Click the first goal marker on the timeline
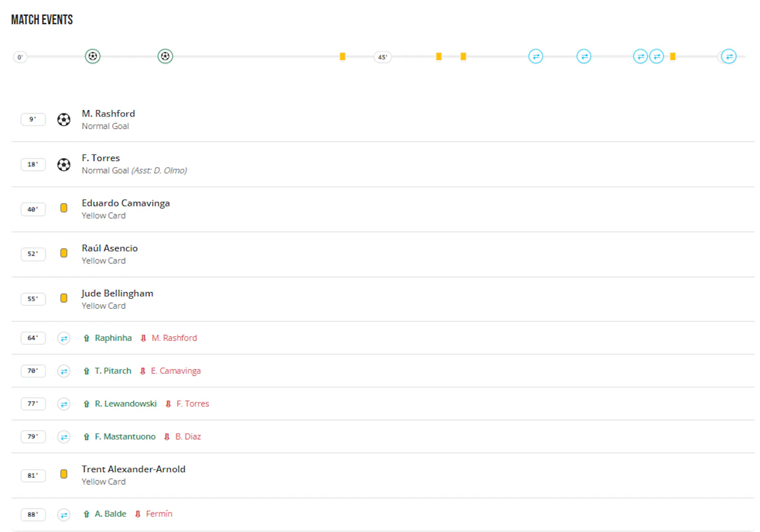The width and height of the screenshot is (760, 532). coord(93,57)
